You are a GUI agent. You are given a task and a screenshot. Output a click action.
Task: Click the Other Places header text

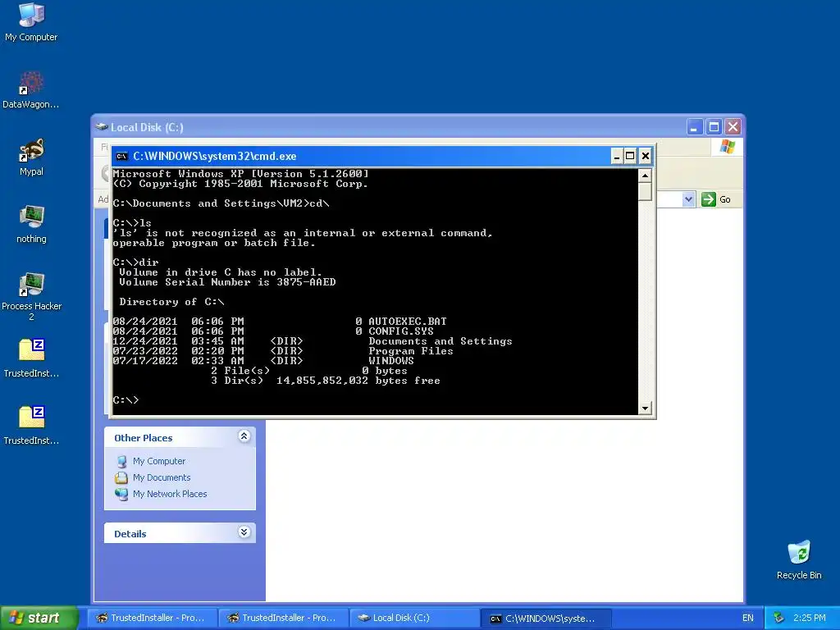[144, 438]
